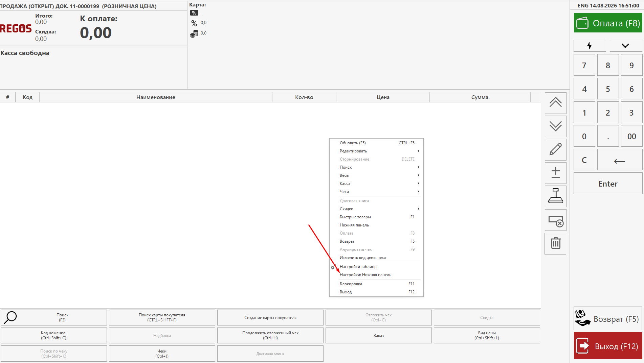Tap keypad digit 9
Viewport: 644px width, 363px height.
tap(631, 65)
